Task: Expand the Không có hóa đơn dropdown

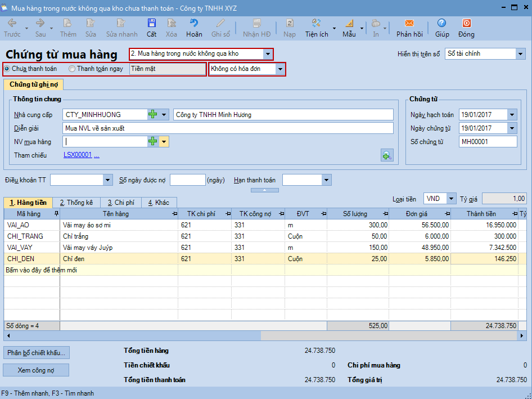Action: pos(279,69)
